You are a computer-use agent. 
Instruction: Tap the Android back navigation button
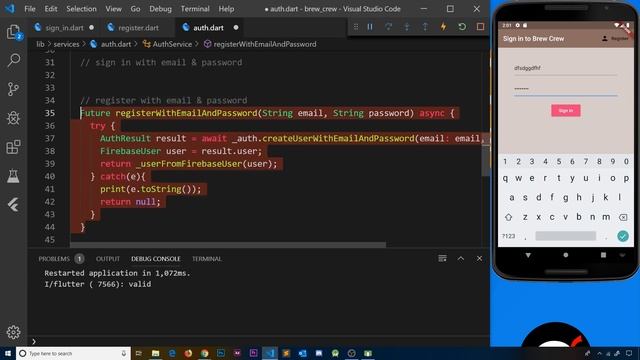coord(528,255)
